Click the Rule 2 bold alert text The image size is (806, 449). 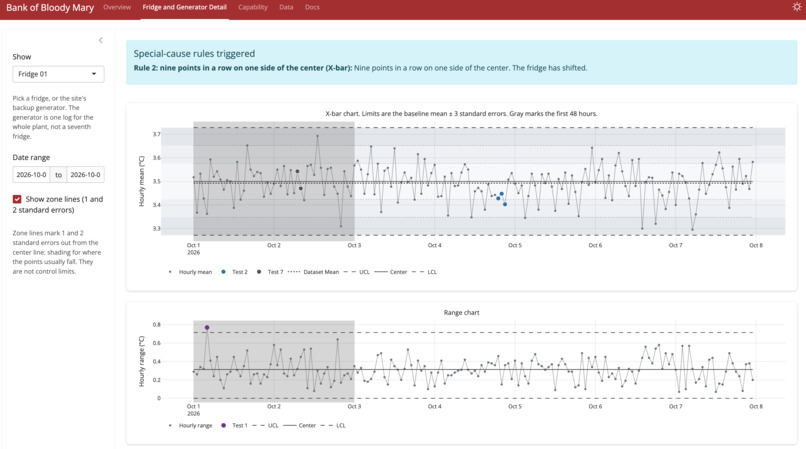point(243,68)
